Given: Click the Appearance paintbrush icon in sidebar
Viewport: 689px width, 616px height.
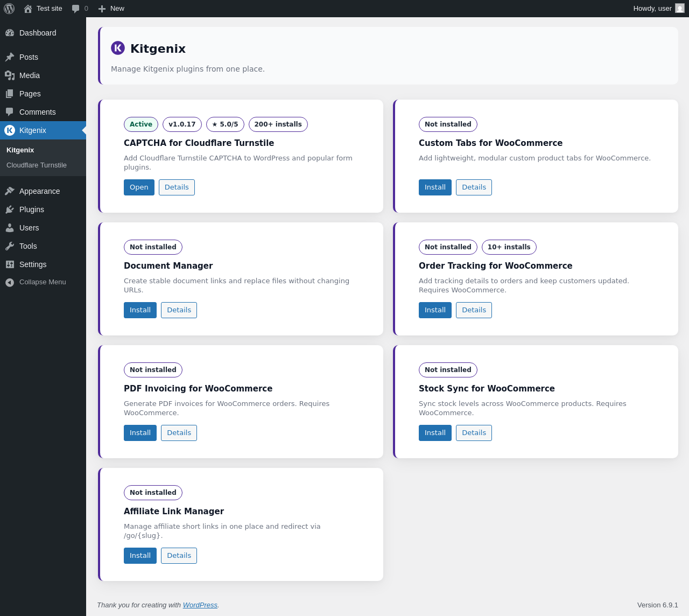Looking at the screenshot, I should (10, 191).
